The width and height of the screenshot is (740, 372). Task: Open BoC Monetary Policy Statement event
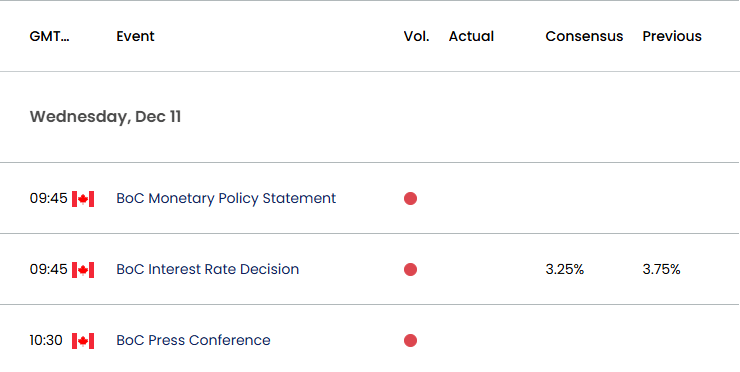coord(226,198)
